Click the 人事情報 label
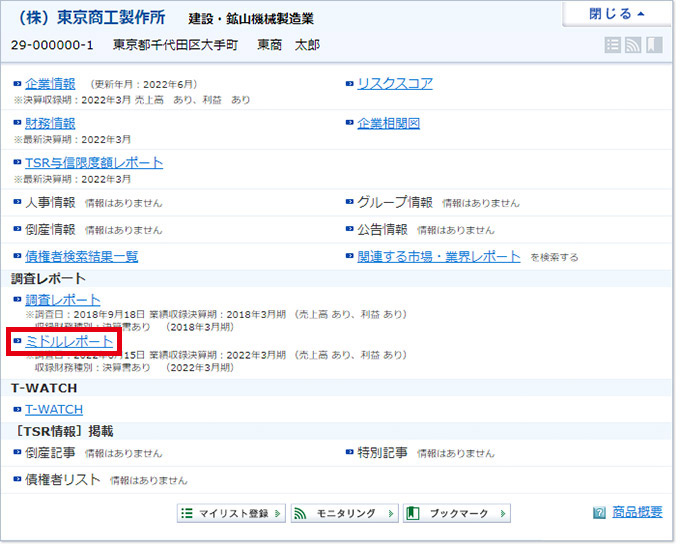This screenshot has height=547, width=680. coord(50,203)
